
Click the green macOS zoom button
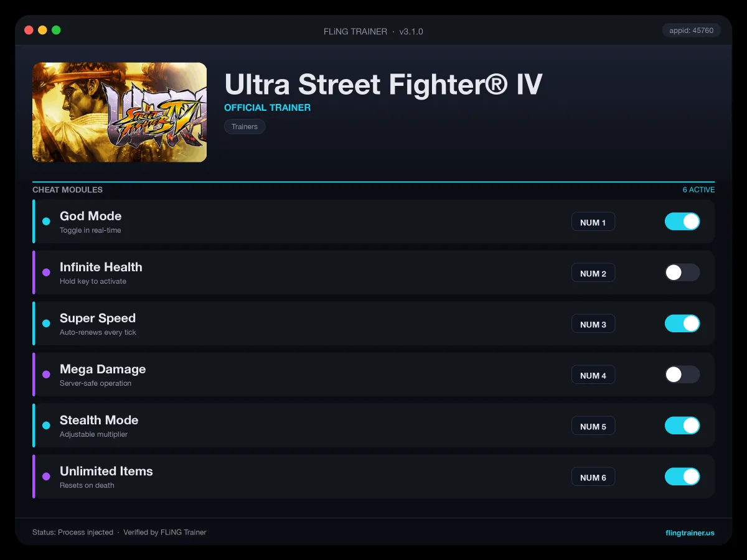point(56,30)
